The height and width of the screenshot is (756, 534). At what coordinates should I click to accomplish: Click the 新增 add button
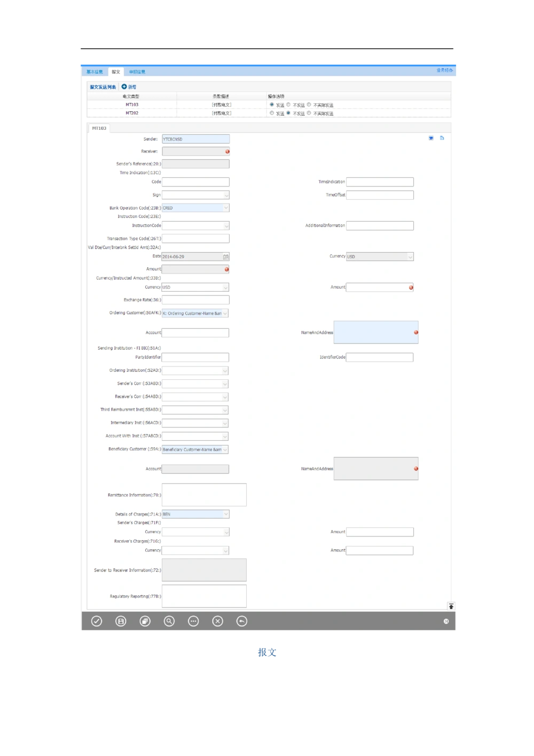[129, 87]
